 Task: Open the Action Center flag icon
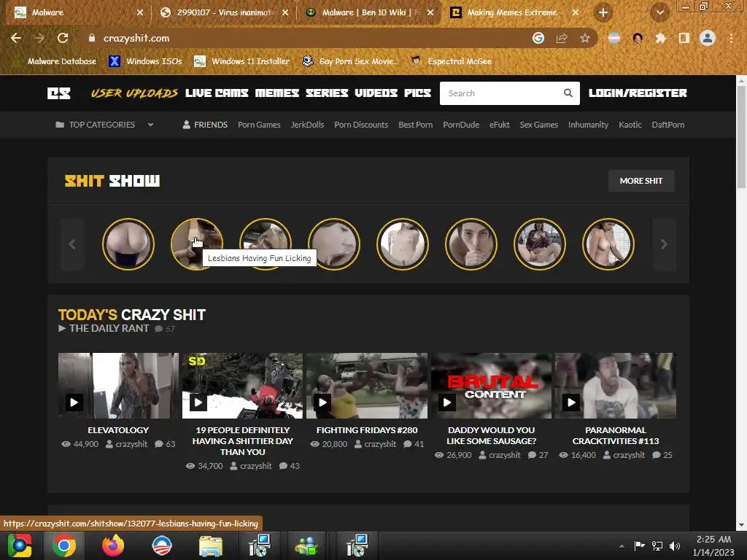639,545
